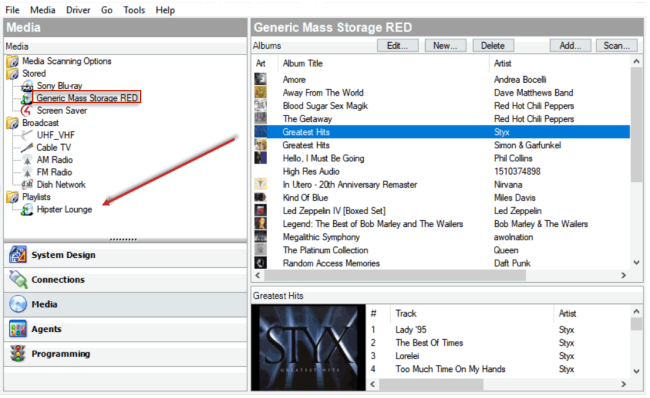
Task: Click the Hello, I Must Be Going album art
Action: [x=260, y=158]
